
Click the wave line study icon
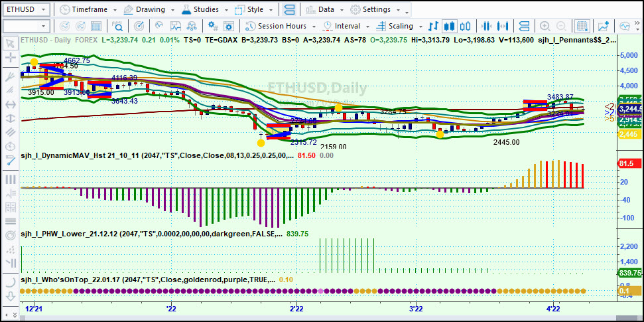pyautogui.click(x=159, y=27)
